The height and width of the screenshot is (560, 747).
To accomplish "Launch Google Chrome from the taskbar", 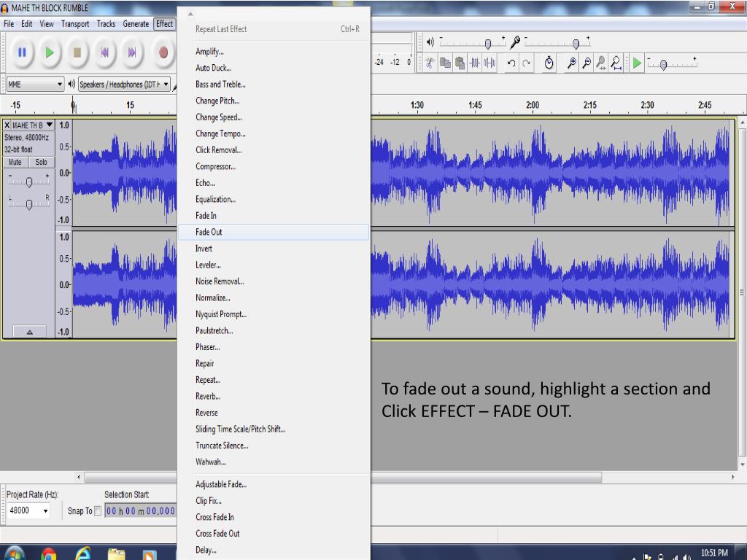I will [x=48, y=554].
